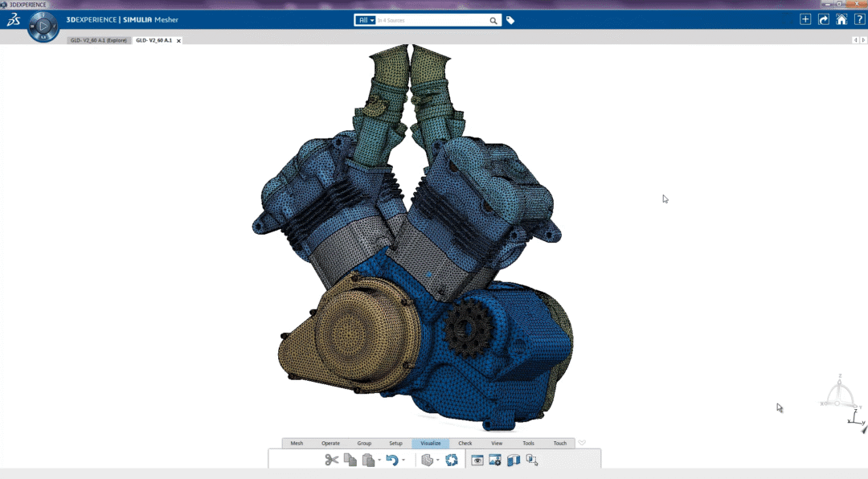
Task: Open the Undo history dropdown arrow
Action: pyautogui.click(x=403, y=461)
